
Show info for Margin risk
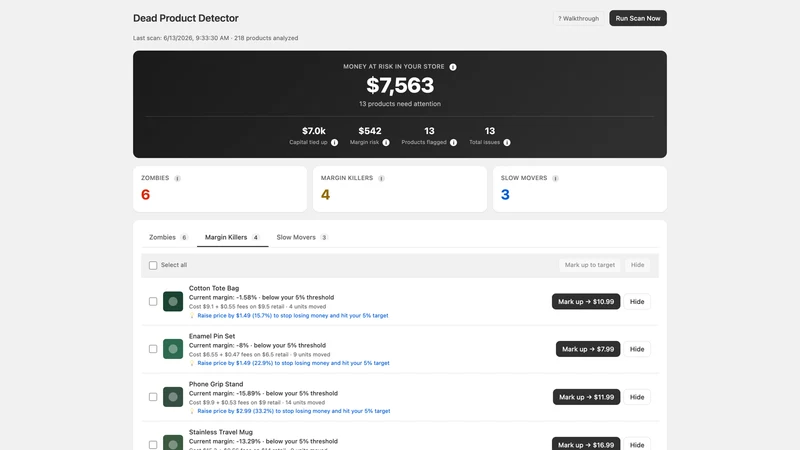pyautogui.click(x=386, y=142)
